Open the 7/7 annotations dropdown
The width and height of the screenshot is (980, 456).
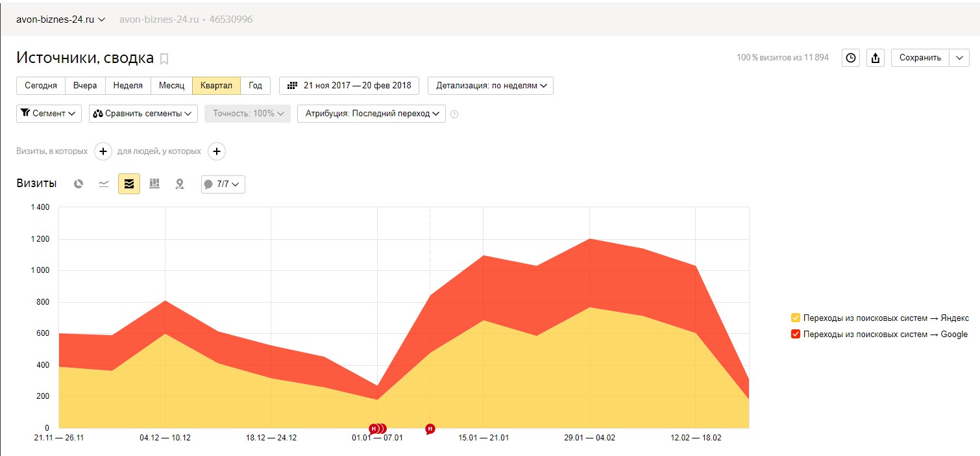click(x=223, y=184)
